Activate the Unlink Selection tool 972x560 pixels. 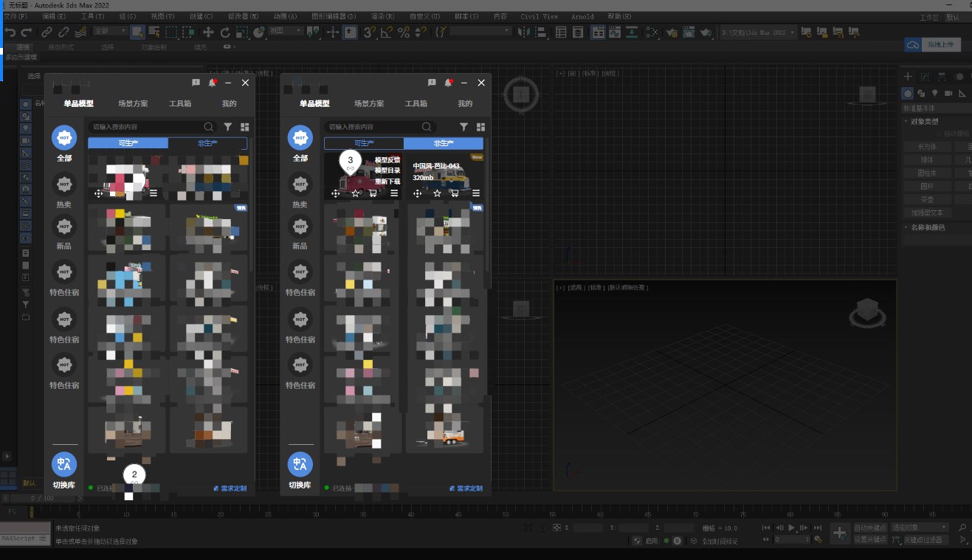pos(63,32)
